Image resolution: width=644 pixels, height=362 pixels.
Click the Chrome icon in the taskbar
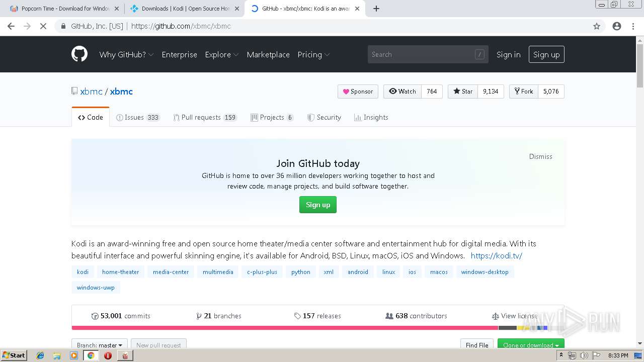[x=91, y=355]
